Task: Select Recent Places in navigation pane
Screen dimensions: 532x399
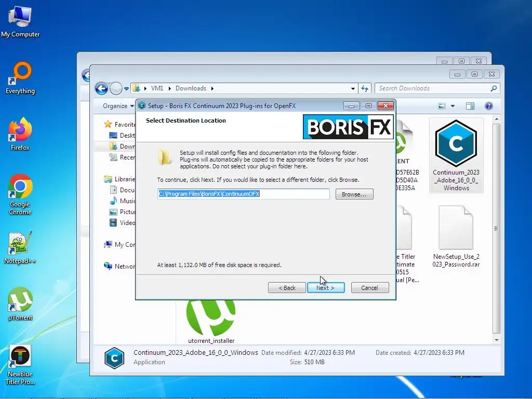Action: pos(122,157)
